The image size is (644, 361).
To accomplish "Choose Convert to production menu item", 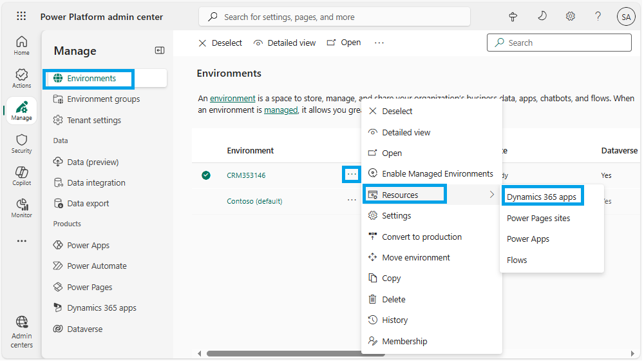I will point(421,237).
